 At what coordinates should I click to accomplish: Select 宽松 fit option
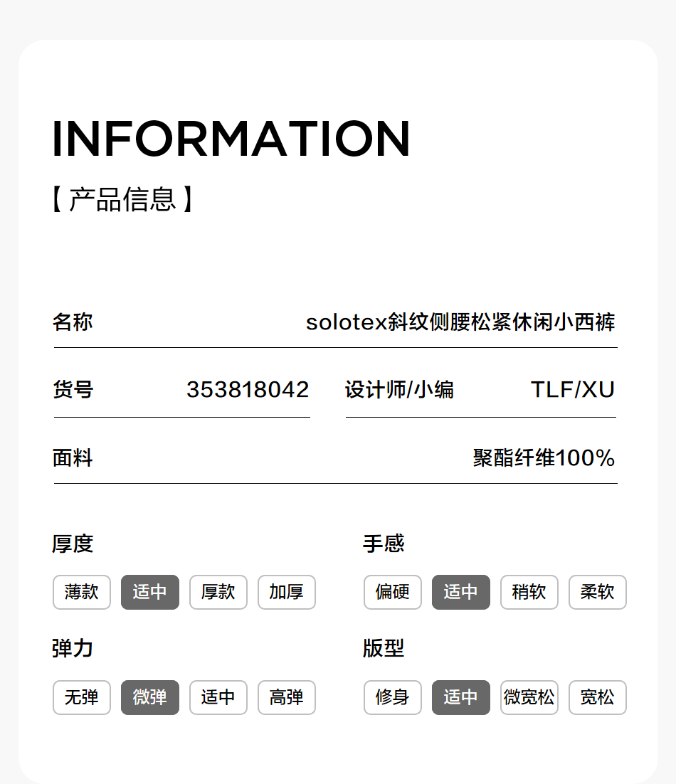pyautogui.click(x=597, y=697)
